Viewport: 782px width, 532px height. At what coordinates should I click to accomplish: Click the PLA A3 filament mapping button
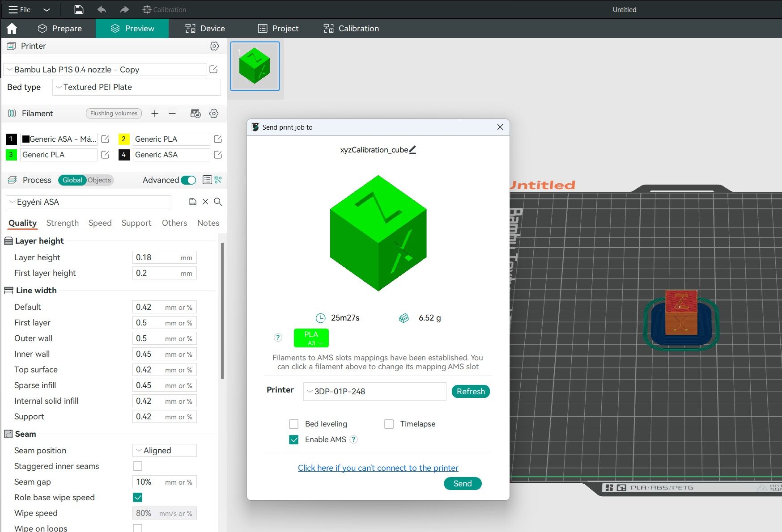pyautogui.click(x=311, y=338)
